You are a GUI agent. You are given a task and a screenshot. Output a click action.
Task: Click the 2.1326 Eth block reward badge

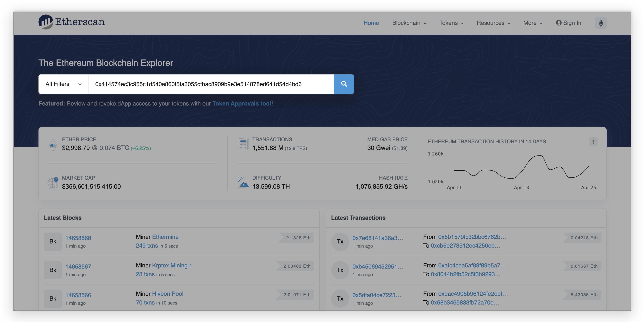(297, 237)
